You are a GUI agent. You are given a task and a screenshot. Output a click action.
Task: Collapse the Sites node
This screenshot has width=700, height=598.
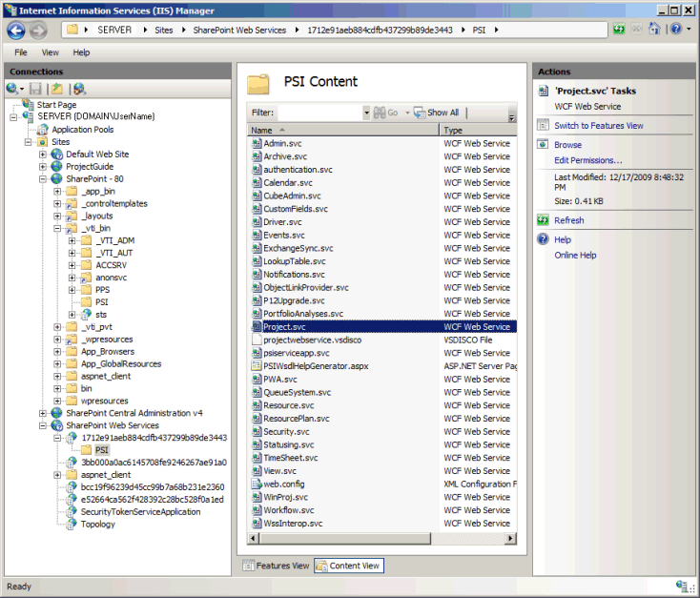pyautogui.click(x=28, y=142)
